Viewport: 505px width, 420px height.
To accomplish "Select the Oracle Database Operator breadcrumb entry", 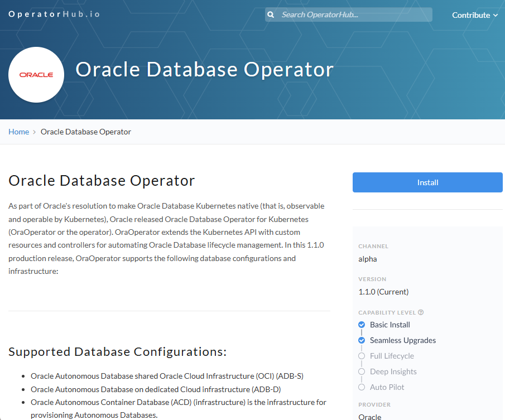I will pyautogui.click(x=85, y=132).
